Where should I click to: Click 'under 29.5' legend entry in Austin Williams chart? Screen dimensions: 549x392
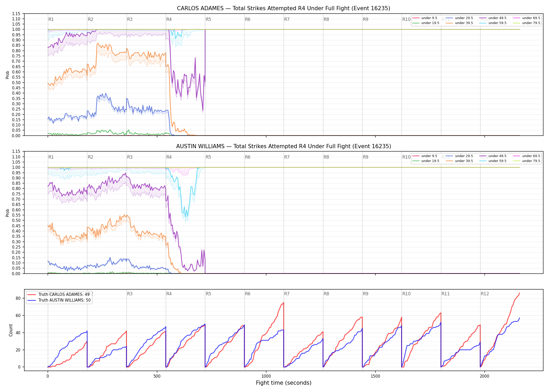(460, 156)
